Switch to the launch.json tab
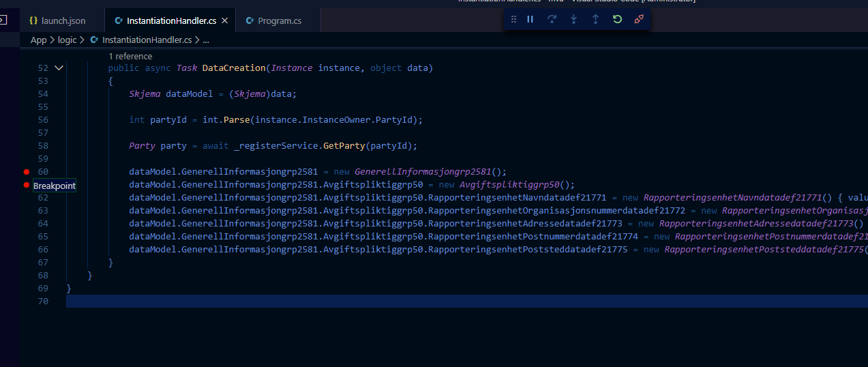This screenshot has width=868, height=367. coord(63,21)
